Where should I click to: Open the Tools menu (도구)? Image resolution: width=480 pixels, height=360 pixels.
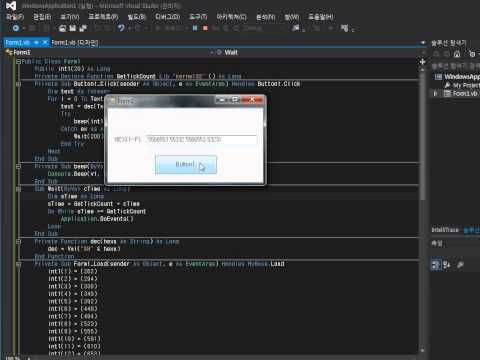tap(198, 17)
